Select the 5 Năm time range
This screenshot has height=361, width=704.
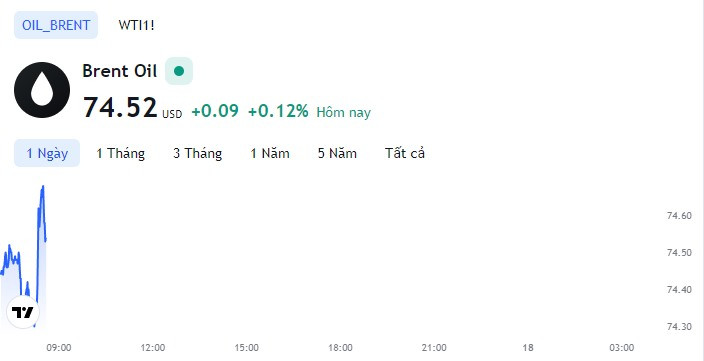337,154
